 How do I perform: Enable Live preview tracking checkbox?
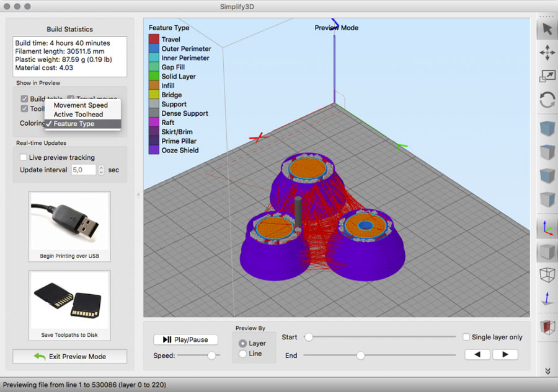coord(24,157)
